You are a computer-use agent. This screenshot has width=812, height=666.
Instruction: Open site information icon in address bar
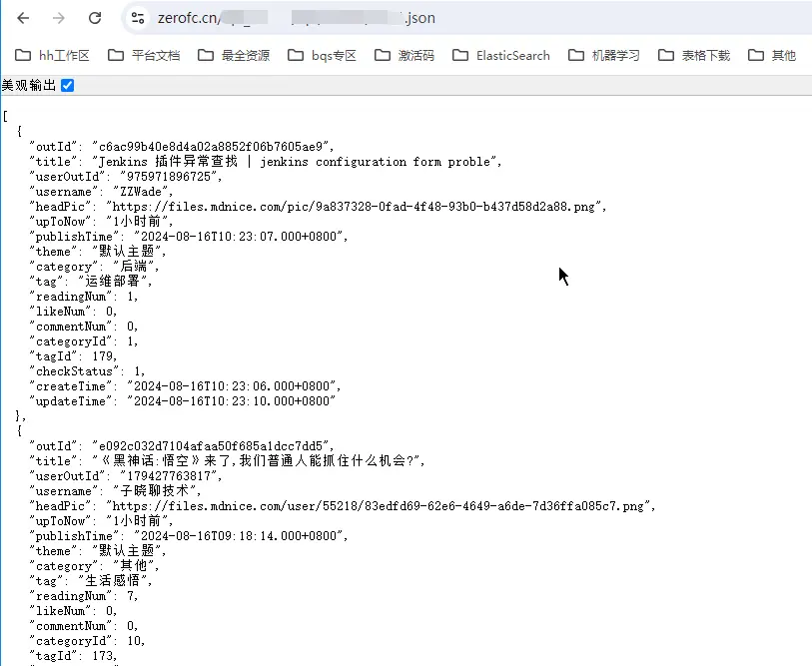[x=138, y=18]
